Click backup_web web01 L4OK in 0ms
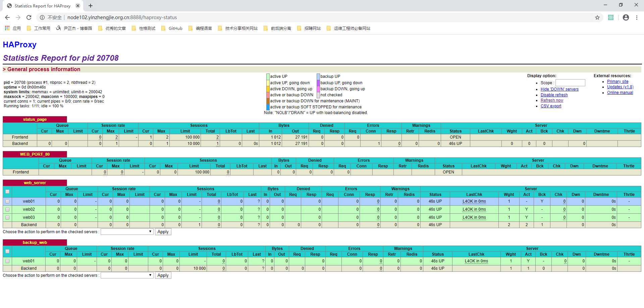 [x=476, y=261]
